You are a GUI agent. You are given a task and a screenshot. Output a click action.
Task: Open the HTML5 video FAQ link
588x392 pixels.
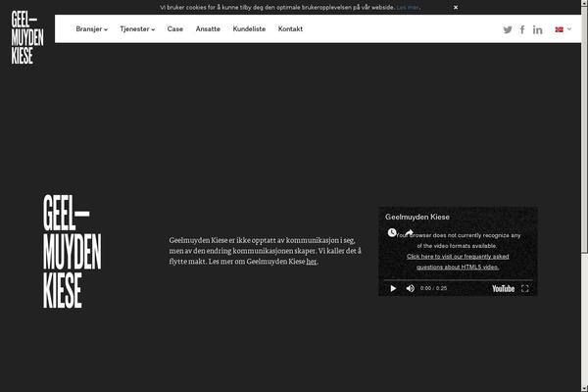click(x=458, y=262)
